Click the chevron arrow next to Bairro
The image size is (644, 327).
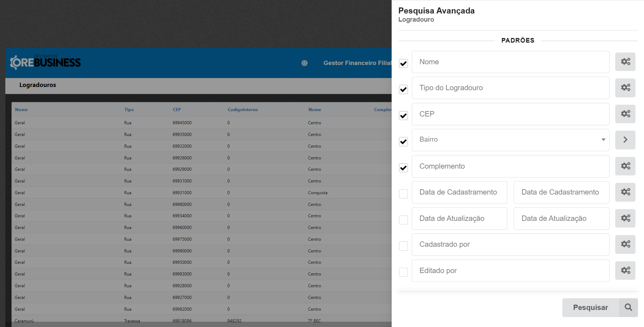click(625, 140)
